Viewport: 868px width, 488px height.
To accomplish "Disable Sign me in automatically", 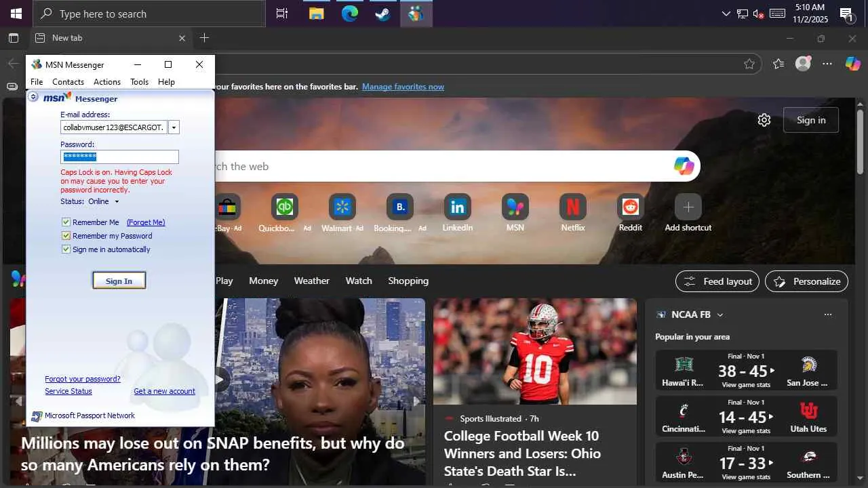I will [66, 249].
